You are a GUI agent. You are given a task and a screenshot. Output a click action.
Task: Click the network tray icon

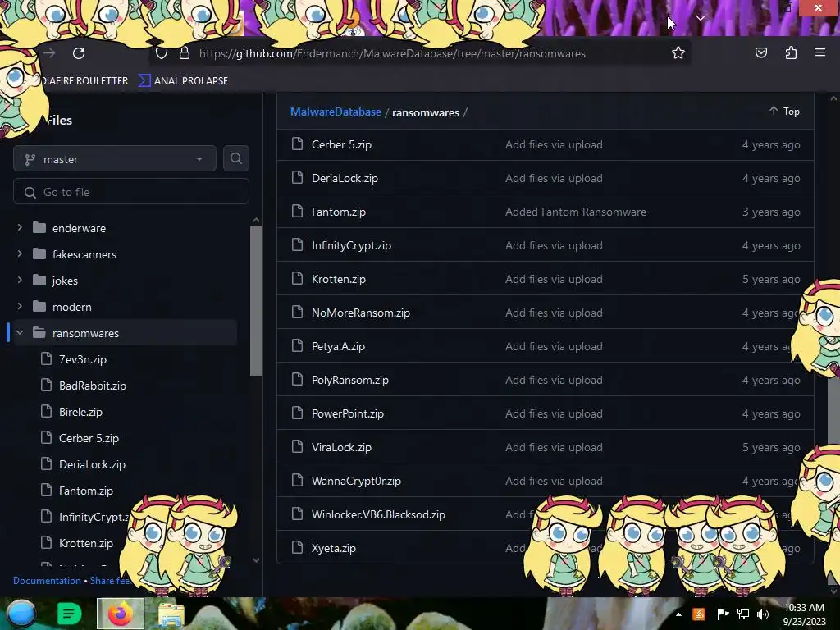[x=743, y=614]
